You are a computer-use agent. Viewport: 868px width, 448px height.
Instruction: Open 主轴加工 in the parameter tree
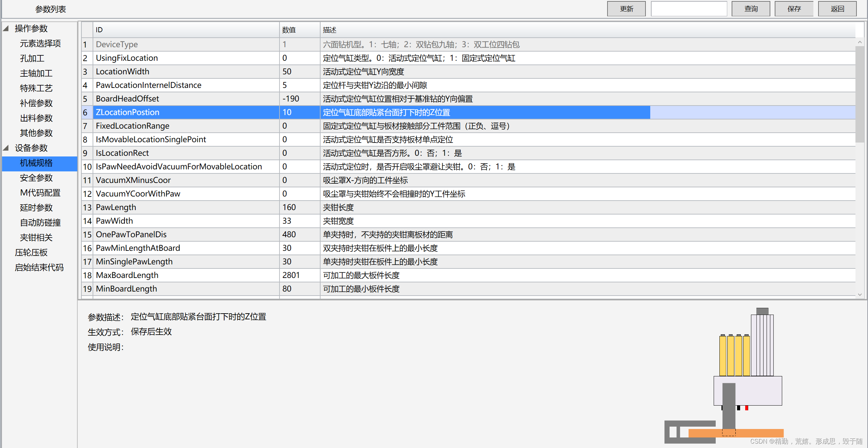pyautogui.click(x=36, y=73)
